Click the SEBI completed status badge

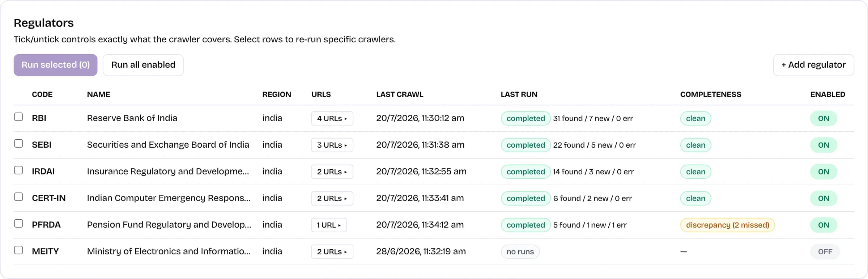(x=526, y=145)
